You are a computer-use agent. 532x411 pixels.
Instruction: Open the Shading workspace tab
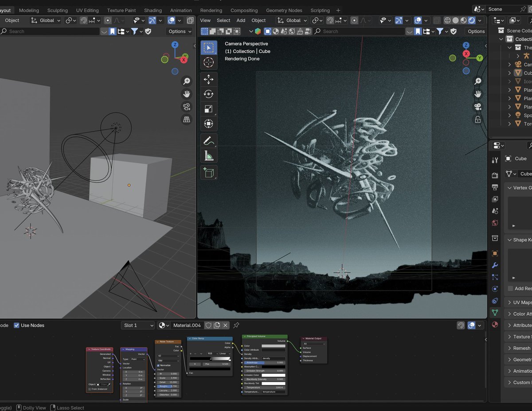point(153,10)
